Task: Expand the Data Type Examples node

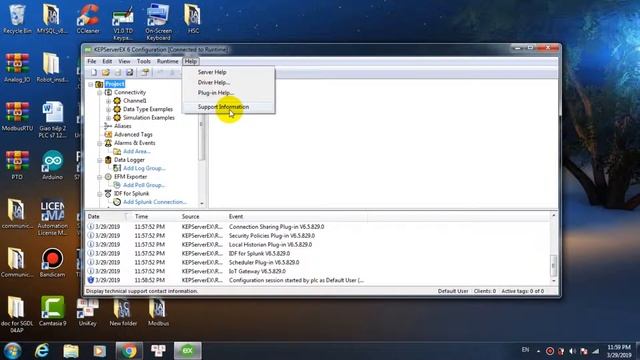Action: point(109,109)
